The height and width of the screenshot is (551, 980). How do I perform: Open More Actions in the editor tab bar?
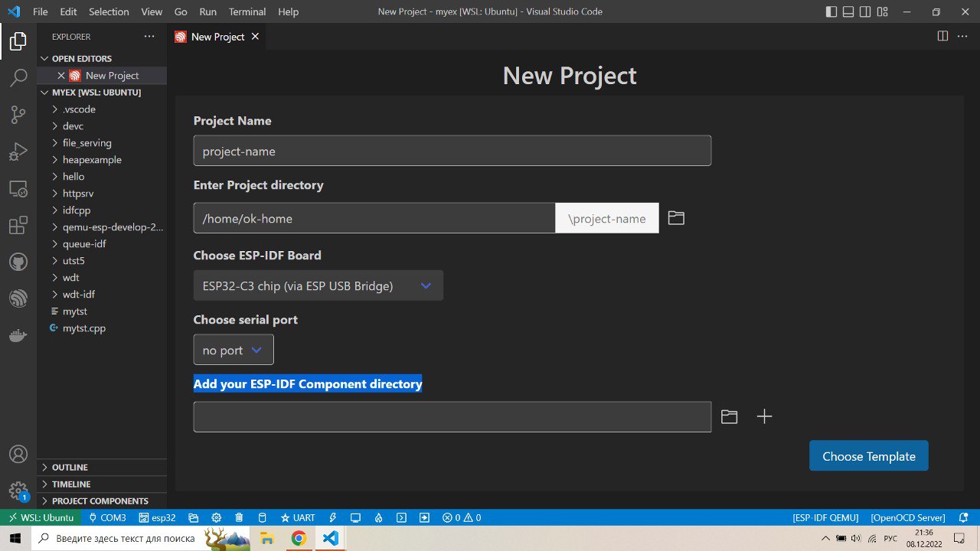pos(962,36)
